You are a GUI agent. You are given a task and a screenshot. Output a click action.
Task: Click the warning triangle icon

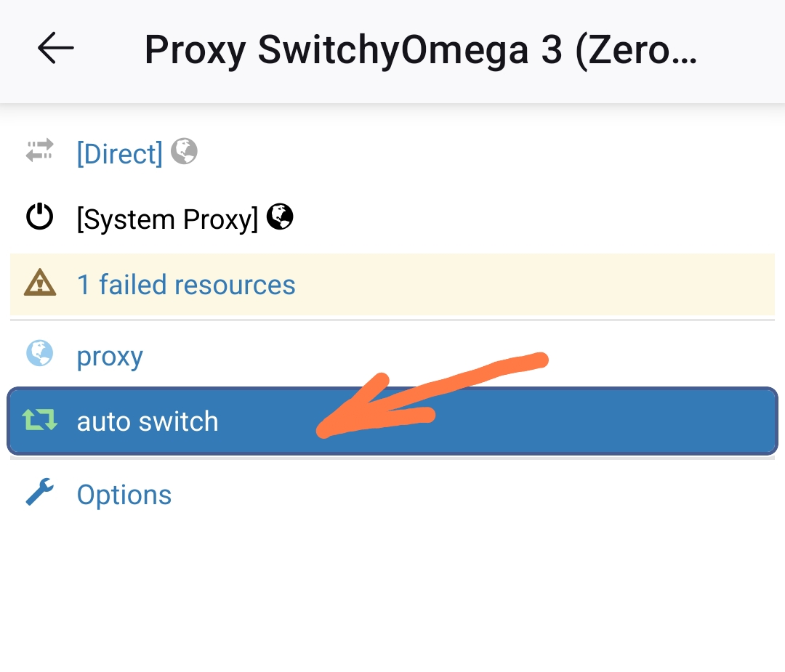click(x=40, y=283)
